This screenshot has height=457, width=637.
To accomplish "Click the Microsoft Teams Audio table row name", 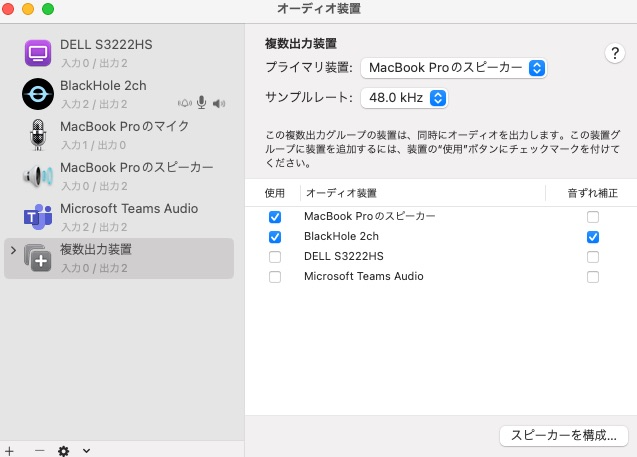I will 364,276.
